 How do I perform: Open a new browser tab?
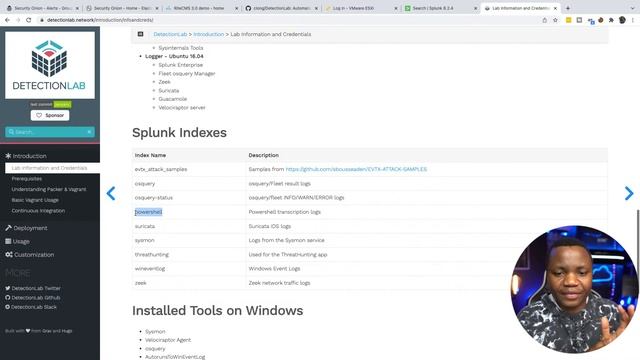click(568, 8)
